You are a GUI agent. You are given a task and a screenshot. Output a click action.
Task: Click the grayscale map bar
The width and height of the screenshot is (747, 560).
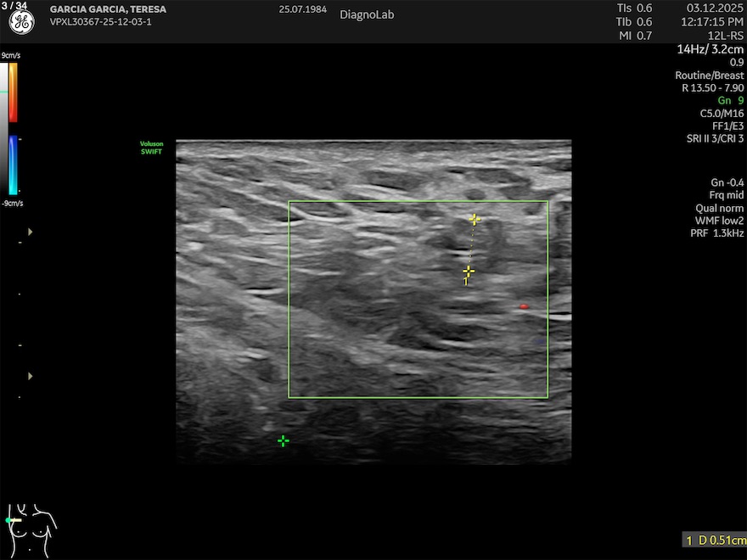(x=4, y=127)
